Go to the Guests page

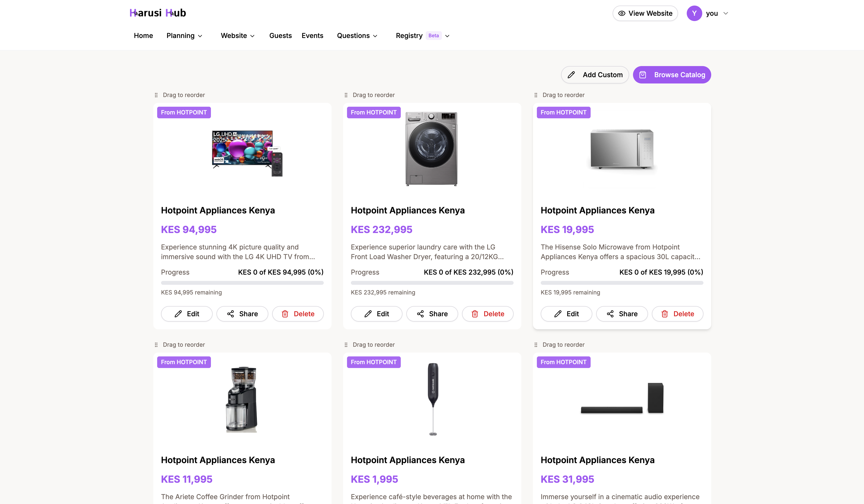pyautogui.click(x=280, y=36)
